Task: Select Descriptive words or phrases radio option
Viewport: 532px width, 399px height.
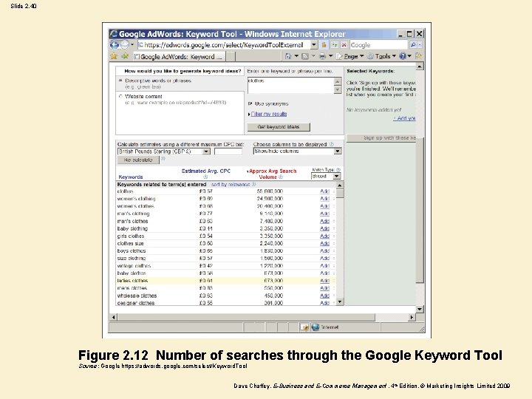Action: [x=120, y=81]
